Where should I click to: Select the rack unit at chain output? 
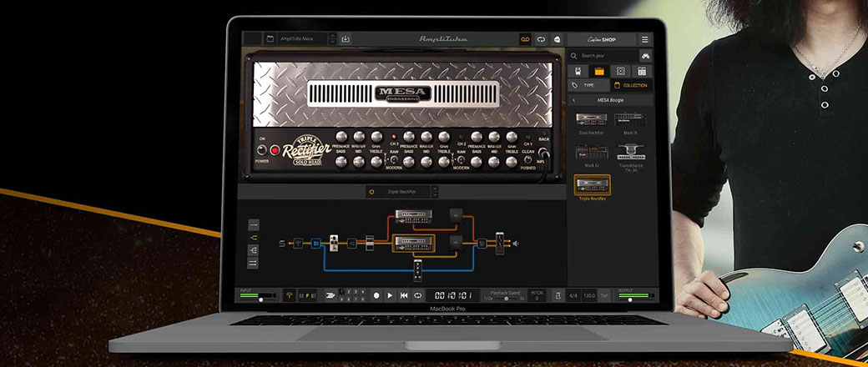point(500,243)
